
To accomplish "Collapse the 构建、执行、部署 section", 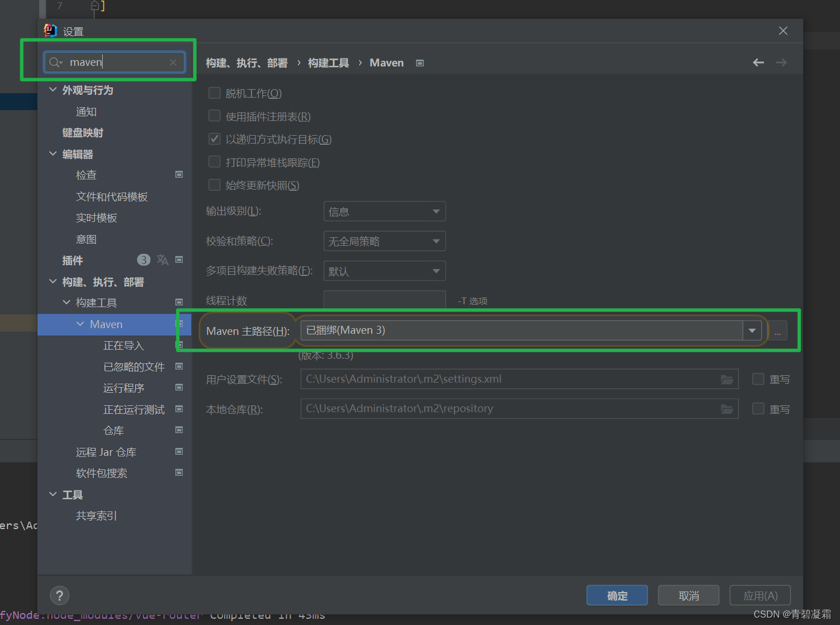I will (53, 282).
